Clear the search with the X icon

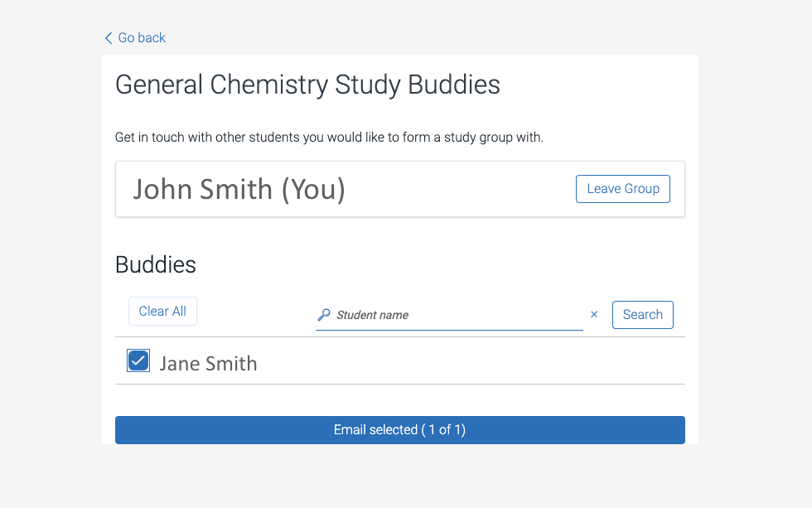pos(594,315)
